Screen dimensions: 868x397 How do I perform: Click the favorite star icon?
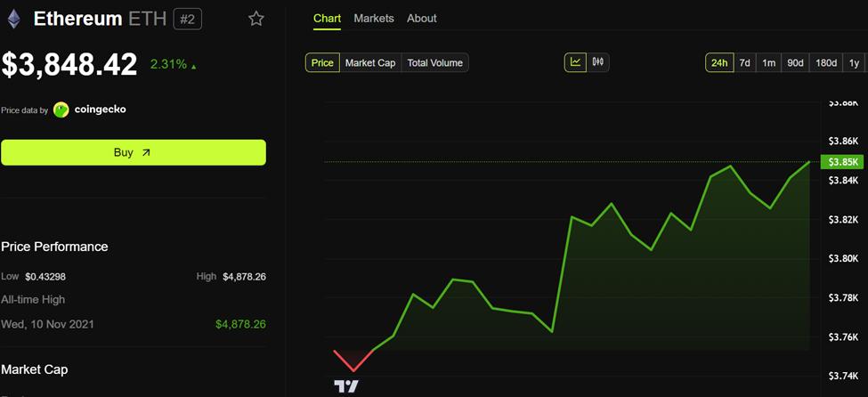tap(256, 19)
